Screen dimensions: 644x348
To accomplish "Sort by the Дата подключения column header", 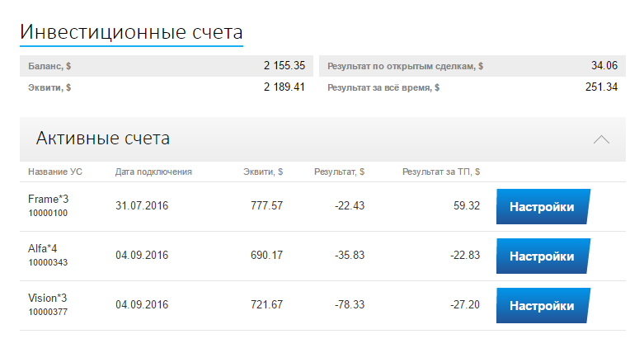I will point(153,172).
